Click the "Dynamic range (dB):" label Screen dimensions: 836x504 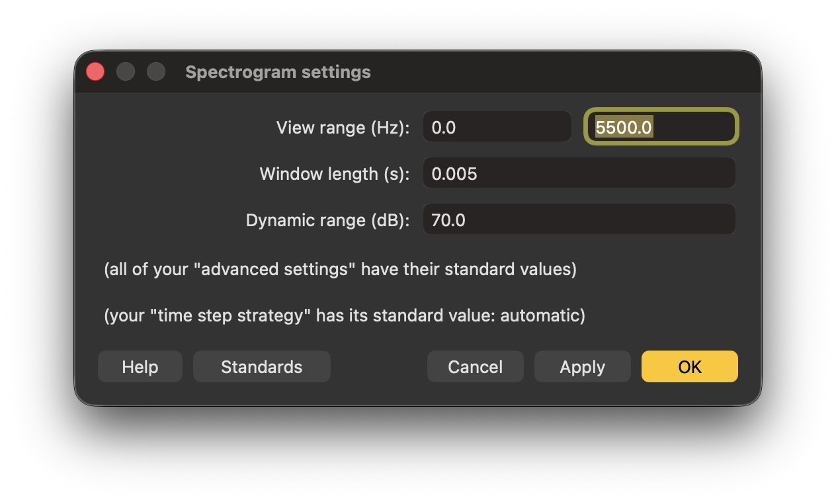pos(327,220)
